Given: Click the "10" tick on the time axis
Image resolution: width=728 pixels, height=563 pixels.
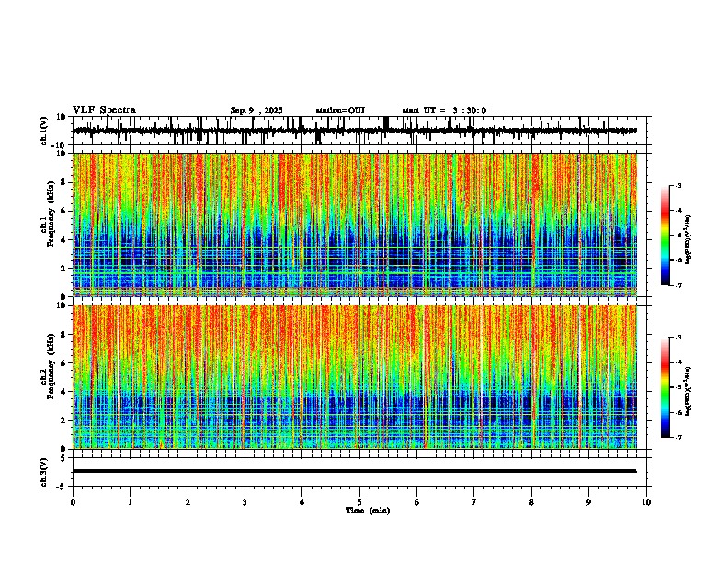Looking at the screenshot, I should pyautogui.click(x=646, y=502).
